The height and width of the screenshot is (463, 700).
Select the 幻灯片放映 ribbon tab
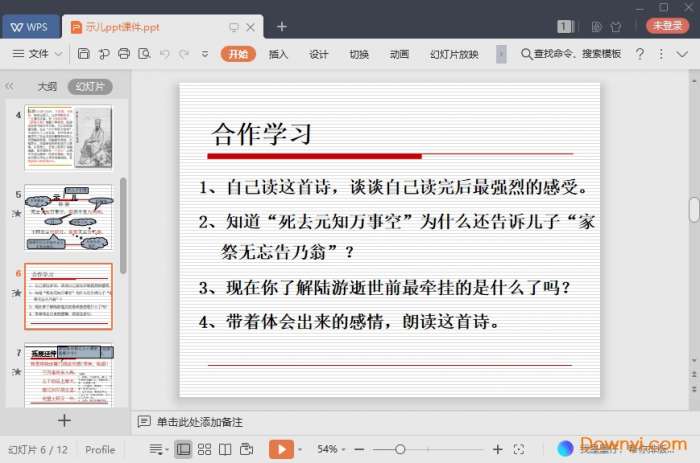(454, 54)
